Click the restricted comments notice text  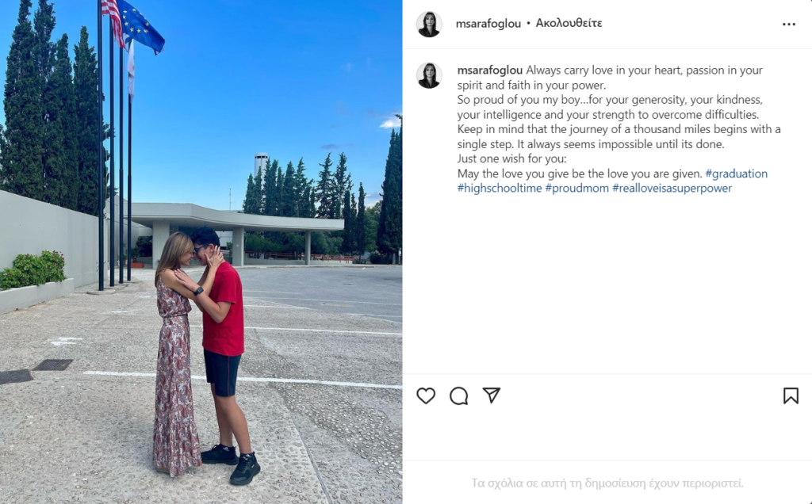(x=607, y=483)
